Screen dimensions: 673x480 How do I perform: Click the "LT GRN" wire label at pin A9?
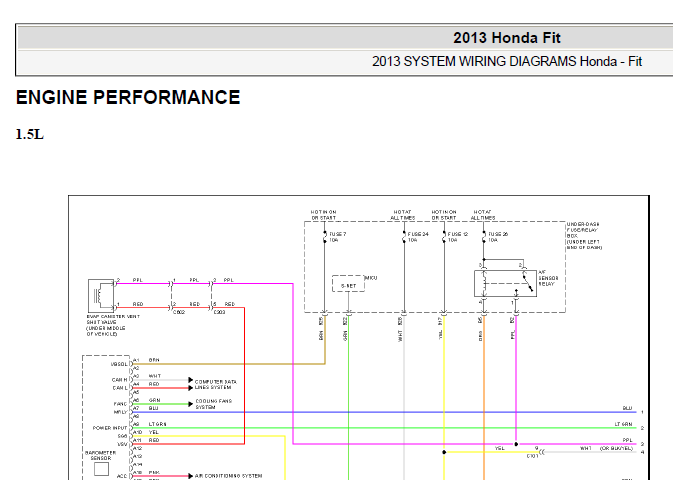point(158,424)
